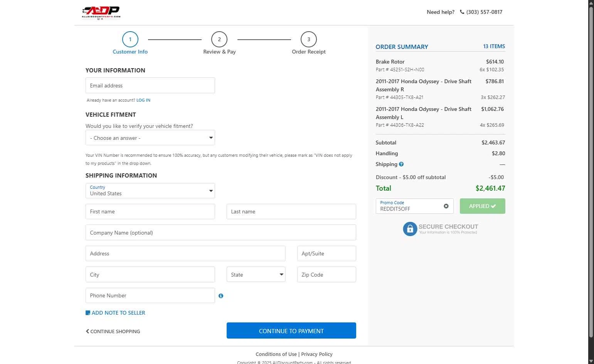Viewport: 594px width, 364px height.
Task: Click CONTINUE TO PAYMENT button
Action: point(291,330)
